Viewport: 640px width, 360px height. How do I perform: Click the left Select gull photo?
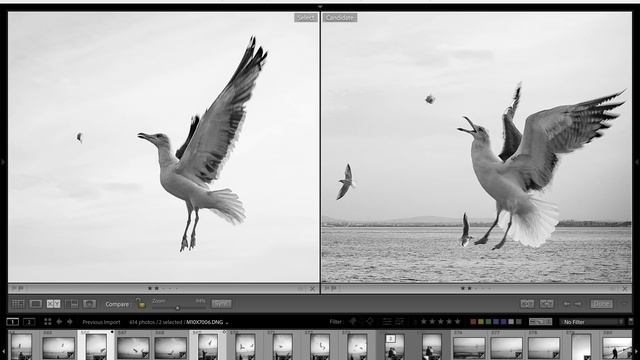(x=164, y=147)
